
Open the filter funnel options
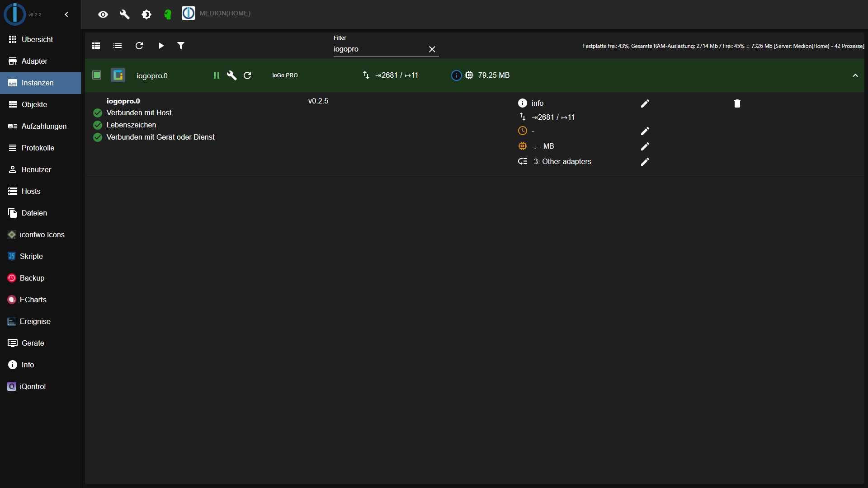181,46
